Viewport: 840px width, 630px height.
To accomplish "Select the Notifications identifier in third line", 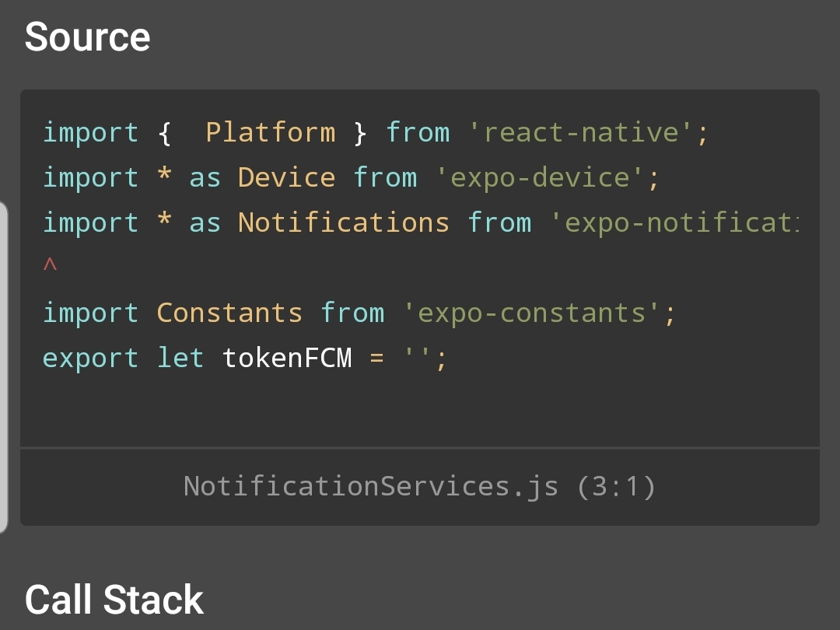I will tap(343, 222).
